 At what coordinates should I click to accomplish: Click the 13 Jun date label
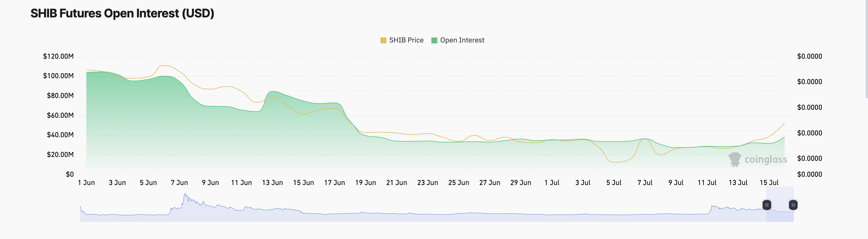273,183
